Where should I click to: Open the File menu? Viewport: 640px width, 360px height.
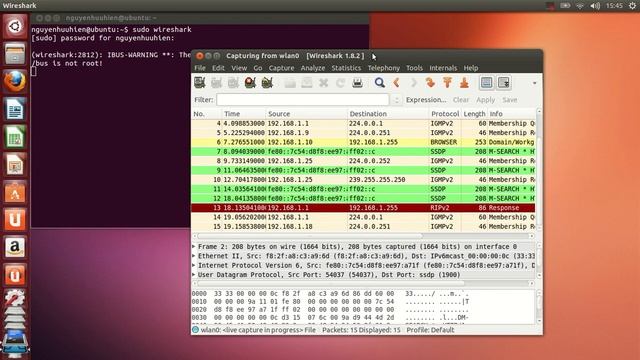tap(200, 68)
